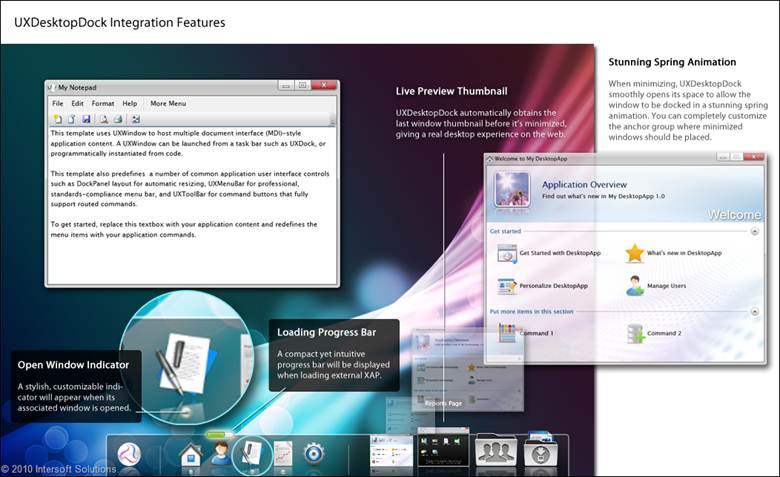
Task: Click the green loading progress bar above dock
Action: [x=217, y=435]
